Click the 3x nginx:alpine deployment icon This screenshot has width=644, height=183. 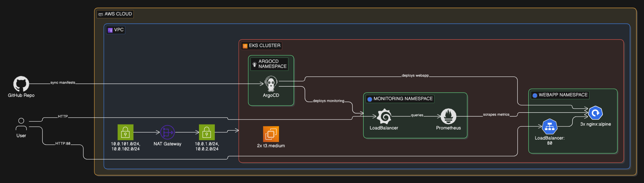[x=596, y=113]
